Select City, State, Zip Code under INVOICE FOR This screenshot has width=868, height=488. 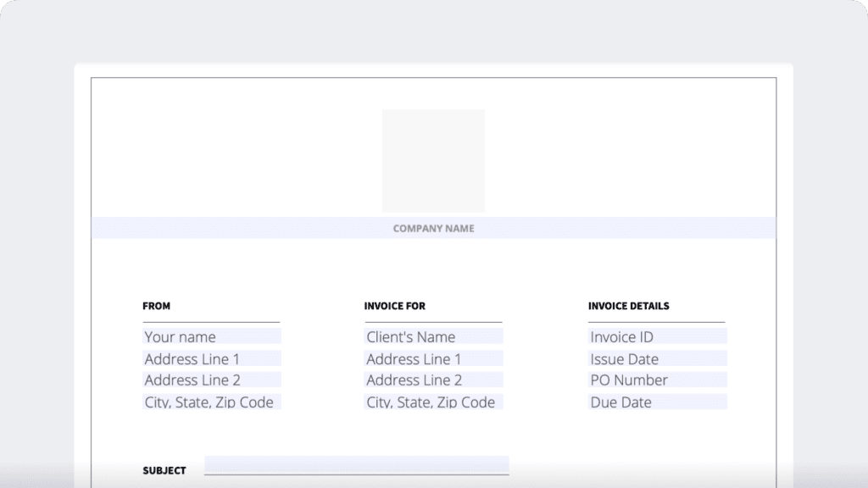432,402
